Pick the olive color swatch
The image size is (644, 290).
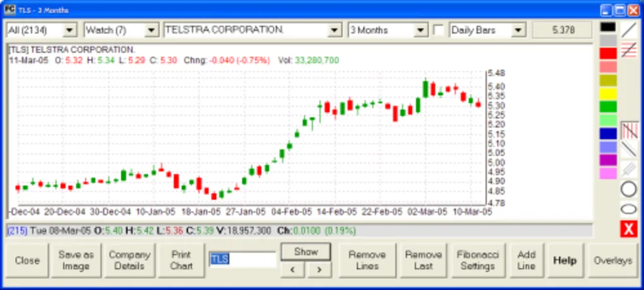click(608, 80)
